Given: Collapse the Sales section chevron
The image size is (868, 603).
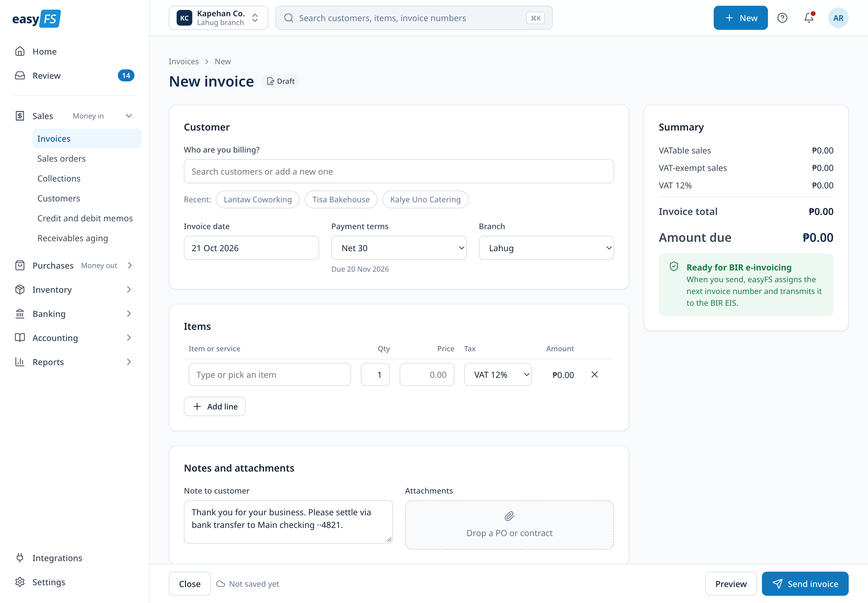Looking at the screenshot, I should (129, 116).
